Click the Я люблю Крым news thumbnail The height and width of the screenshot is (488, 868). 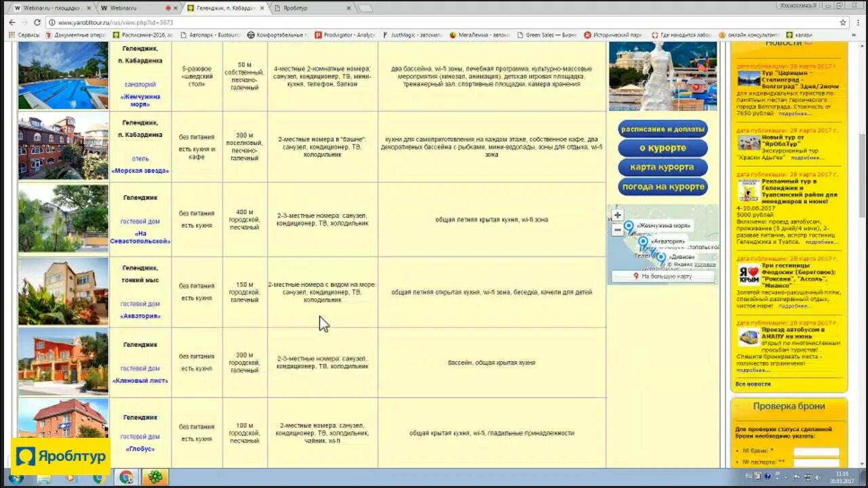pos(748,273)
